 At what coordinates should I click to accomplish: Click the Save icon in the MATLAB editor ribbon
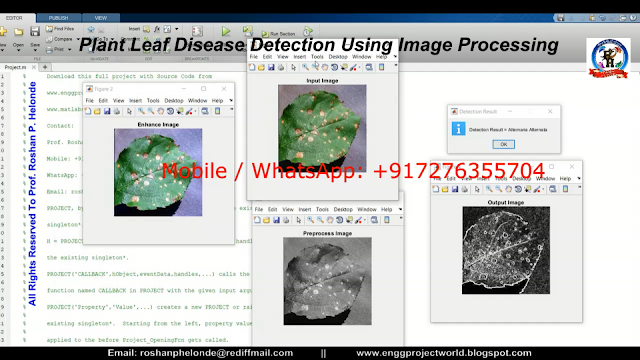(35, 31)
